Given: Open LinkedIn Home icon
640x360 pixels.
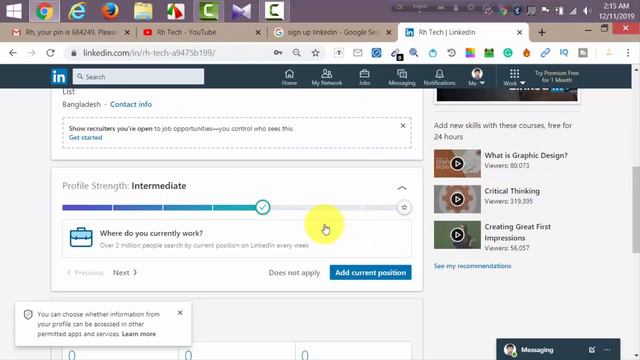Looking at the screenshot, I should 289,77.
